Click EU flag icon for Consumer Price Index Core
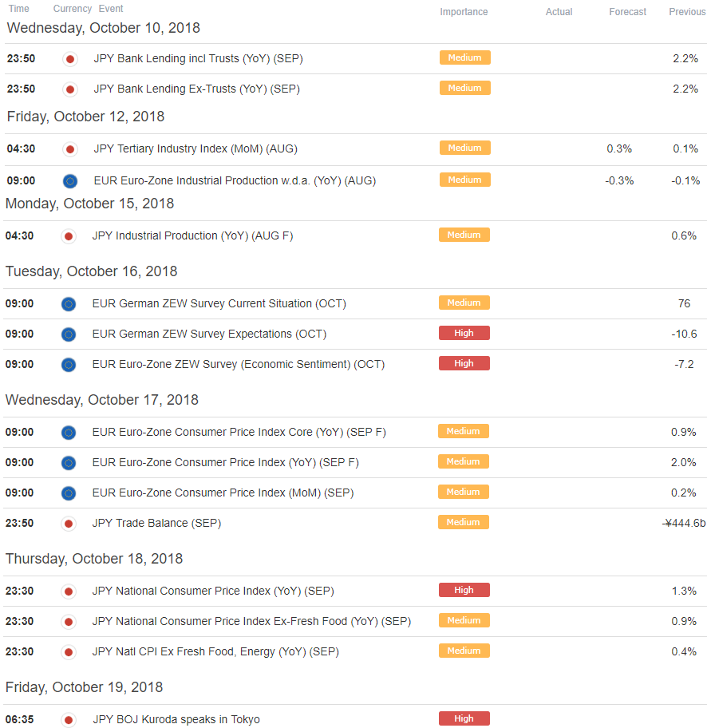Image resolution: width=707 pixels, height=728 pixels. (x=69, y=433)
